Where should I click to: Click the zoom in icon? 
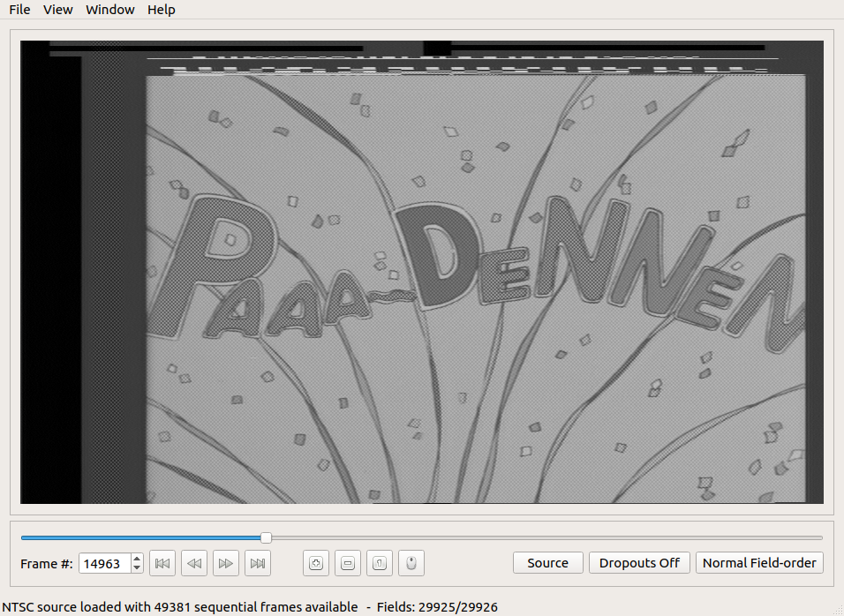pyautogui.click(x=315, y=563)
